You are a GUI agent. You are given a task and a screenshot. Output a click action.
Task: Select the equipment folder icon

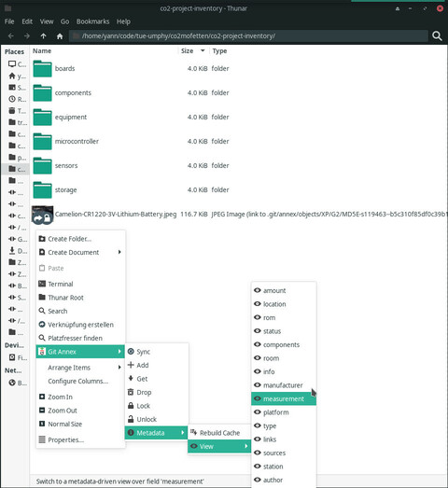[x=42, y=117]
